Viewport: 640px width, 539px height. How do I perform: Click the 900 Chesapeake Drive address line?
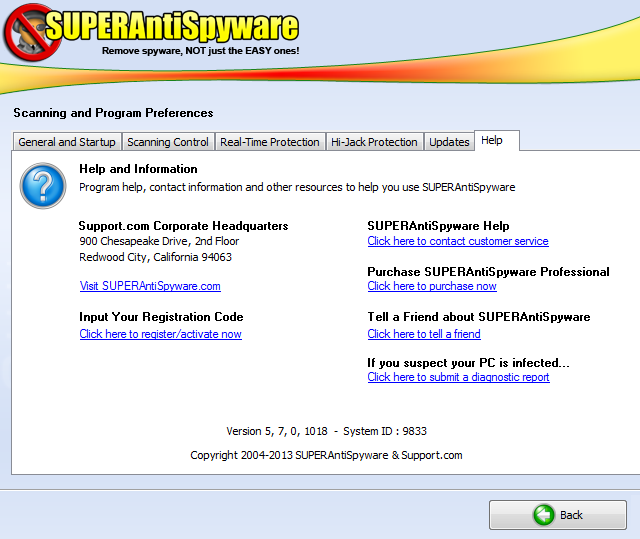pyautogui.click(x=159, y=241)
